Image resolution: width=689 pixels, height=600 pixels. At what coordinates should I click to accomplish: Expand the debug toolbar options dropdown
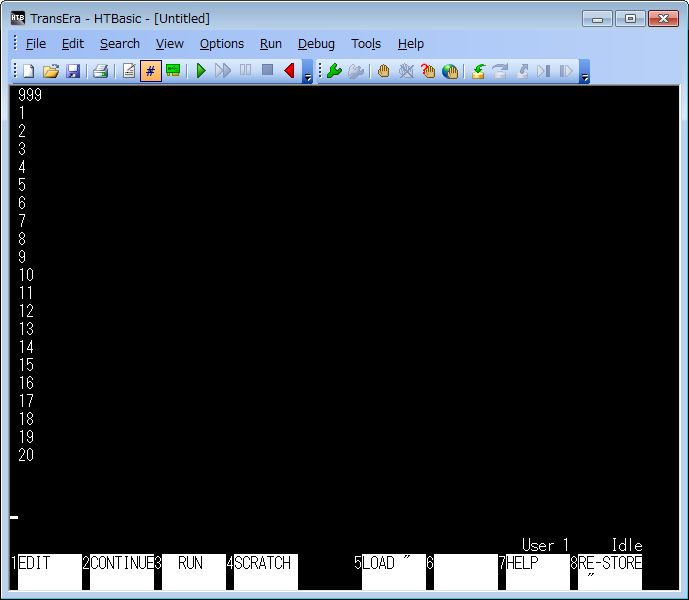click(x=584, y=72)
